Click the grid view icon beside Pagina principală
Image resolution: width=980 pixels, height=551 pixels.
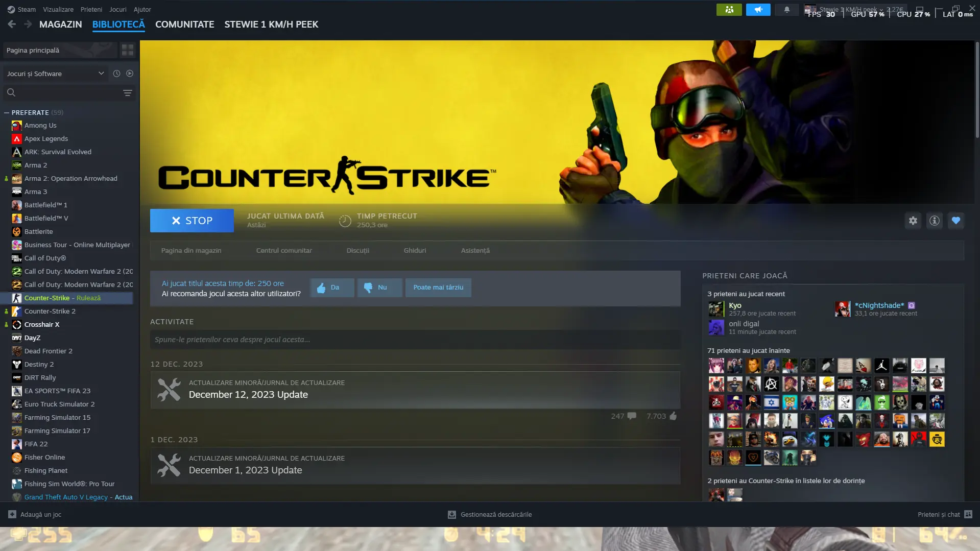(127, 50)
